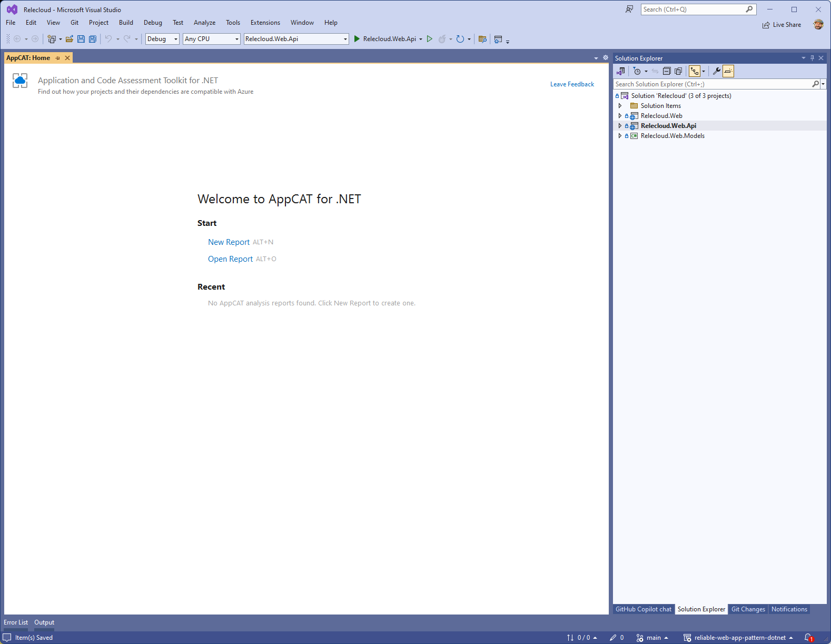Screen dimensions: 831x644
Task: Click the Live Share button
Action: tap(781, 25)
